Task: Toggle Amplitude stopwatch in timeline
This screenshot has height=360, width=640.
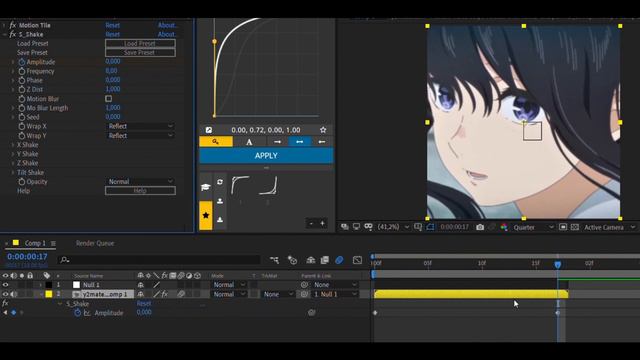Action: point(77,313)
